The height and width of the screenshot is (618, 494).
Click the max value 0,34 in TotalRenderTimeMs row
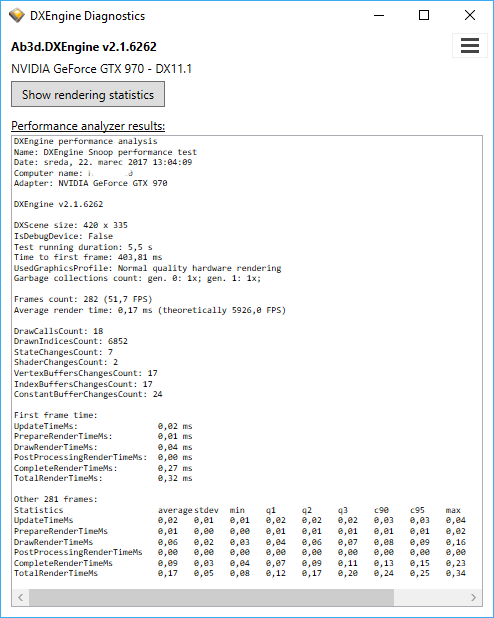click(455, 573)
